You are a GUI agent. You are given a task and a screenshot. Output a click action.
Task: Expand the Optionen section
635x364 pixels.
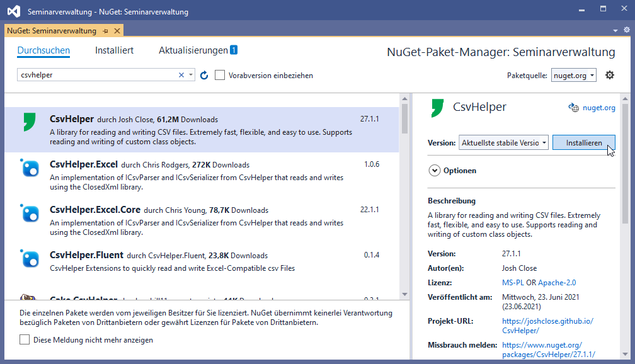coord(435,170)
